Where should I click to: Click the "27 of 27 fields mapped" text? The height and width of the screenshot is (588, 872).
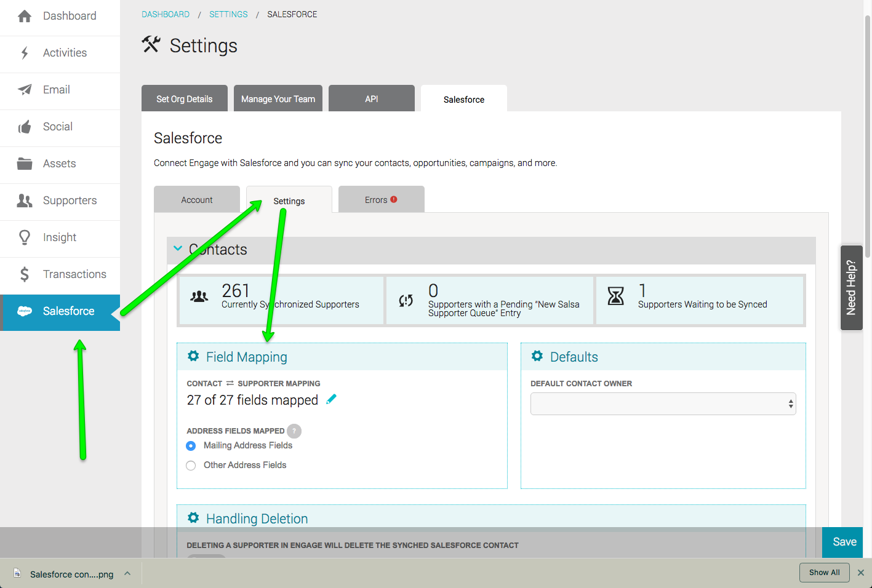pyautogui.click(x=252, y=400)
